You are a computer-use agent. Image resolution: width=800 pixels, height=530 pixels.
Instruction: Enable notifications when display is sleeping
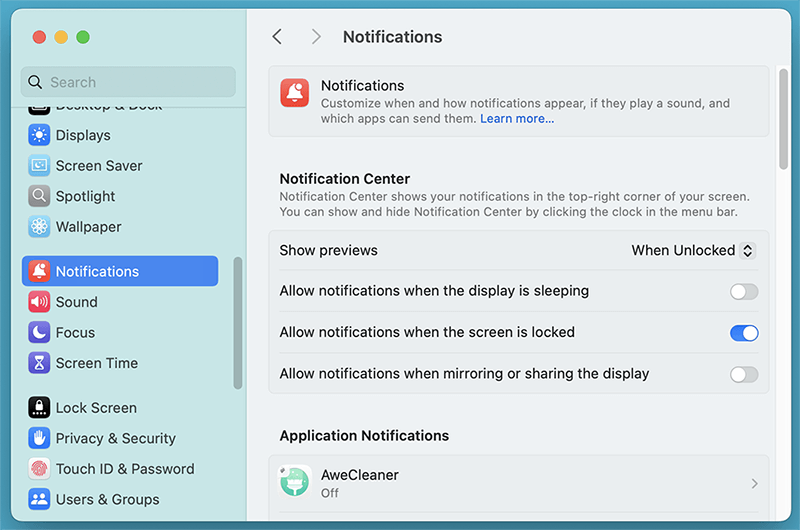(744, 292)
